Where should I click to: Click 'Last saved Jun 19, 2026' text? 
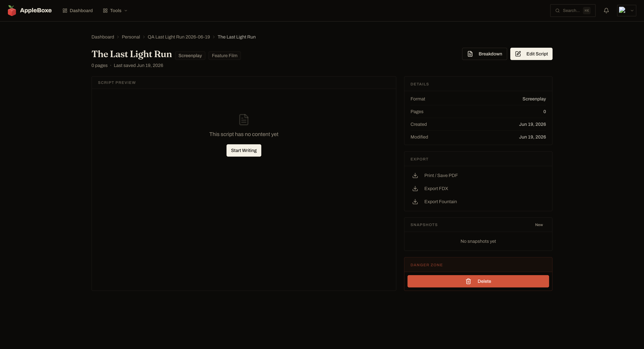tap(138, 65)
